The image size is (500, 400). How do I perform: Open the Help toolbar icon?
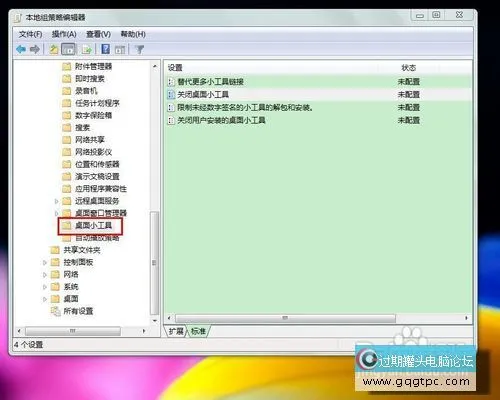point(106,50)
